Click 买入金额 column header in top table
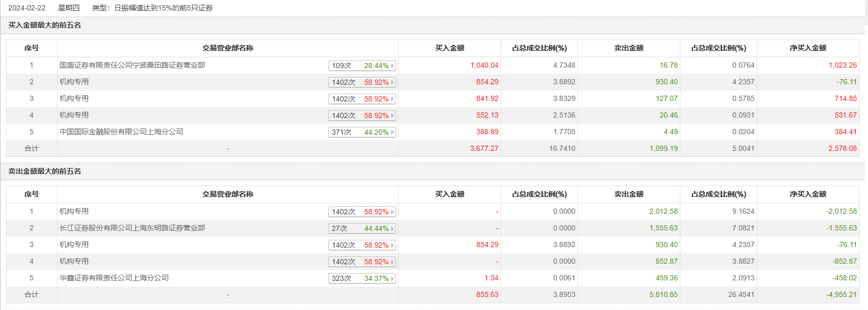 [x=450, y=48]
